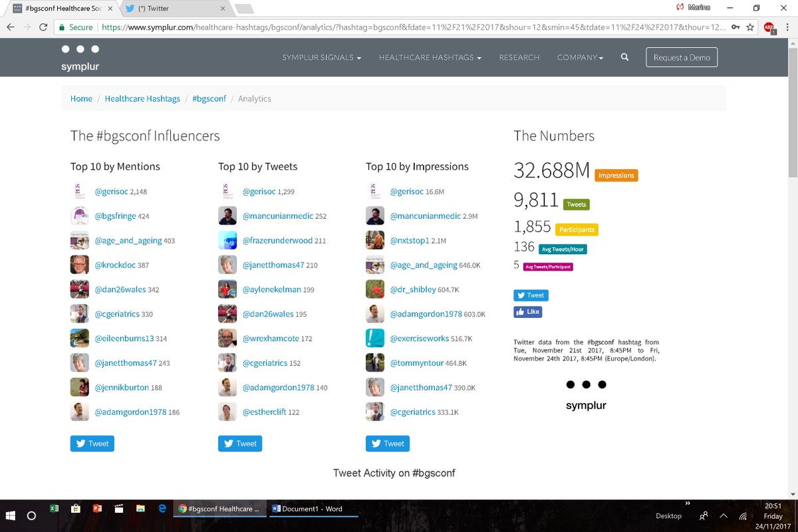Expand the Healthcare Hashtags dropdown
798x532 pixels.
(x=430, y=57)
